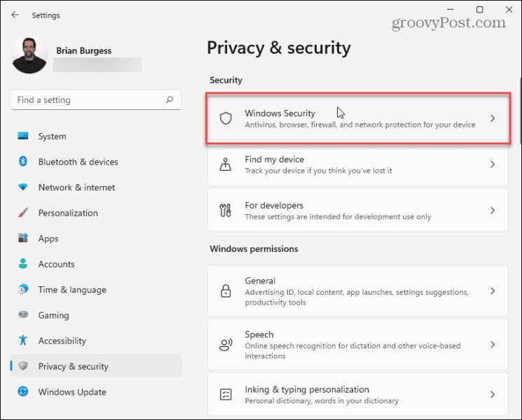Expand Find my device chevron arrow
The width and height of the screenshot is (522, 420).
coord(493,164)
